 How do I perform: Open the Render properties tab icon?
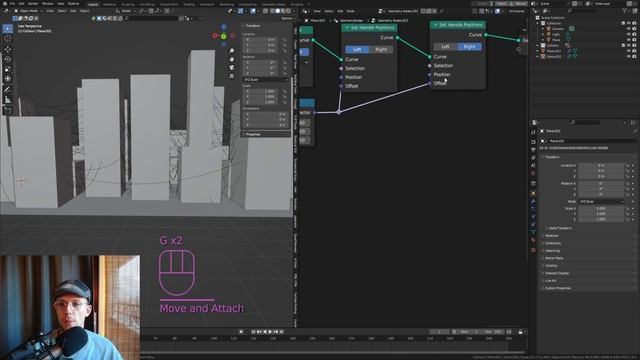[533, 142]
